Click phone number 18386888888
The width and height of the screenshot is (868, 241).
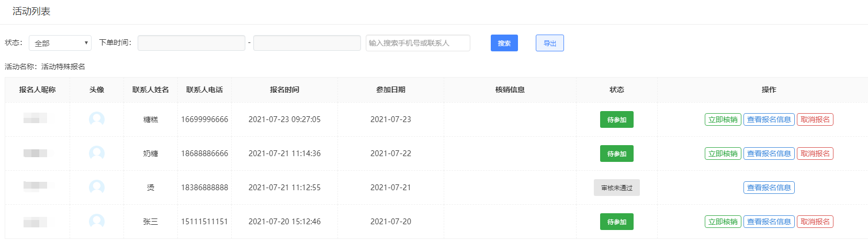(x=205, y=188)
